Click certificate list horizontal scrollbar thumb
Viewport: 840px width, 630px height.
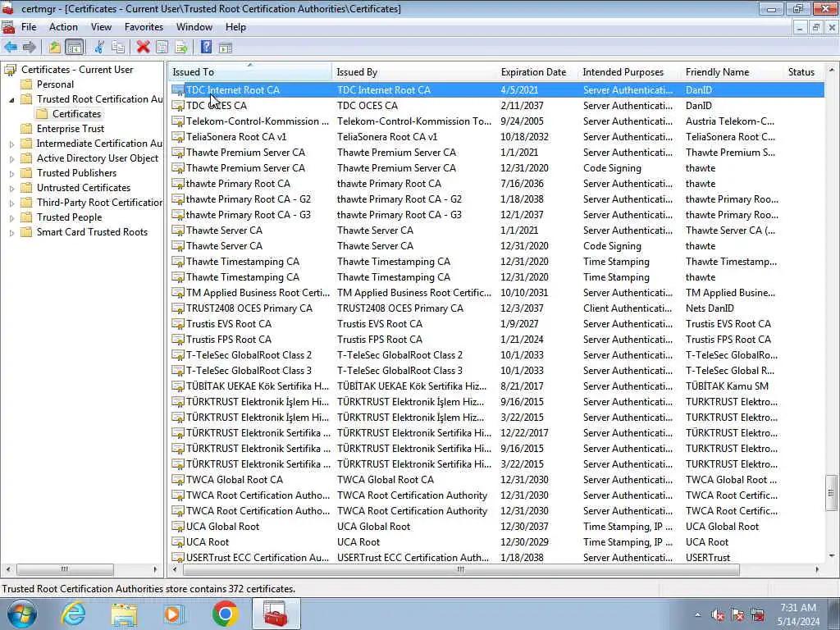click(x=461, y=569)
